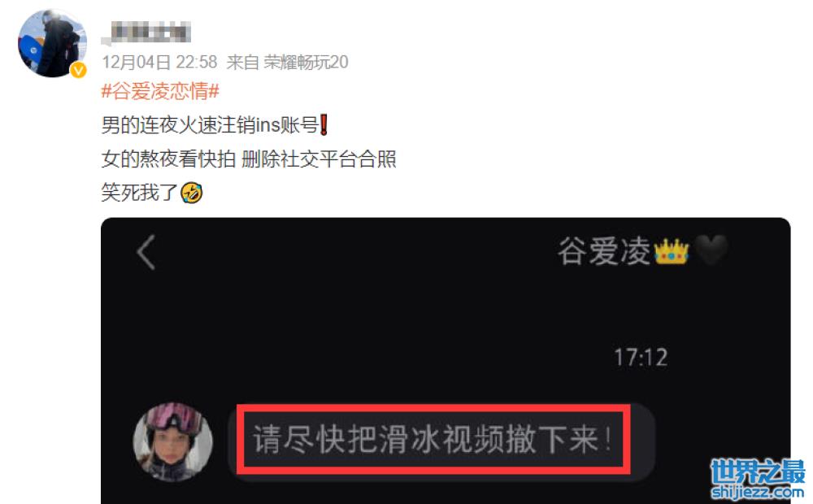
Task: Tap the back chevron in chat header
Action: point(146,253)
